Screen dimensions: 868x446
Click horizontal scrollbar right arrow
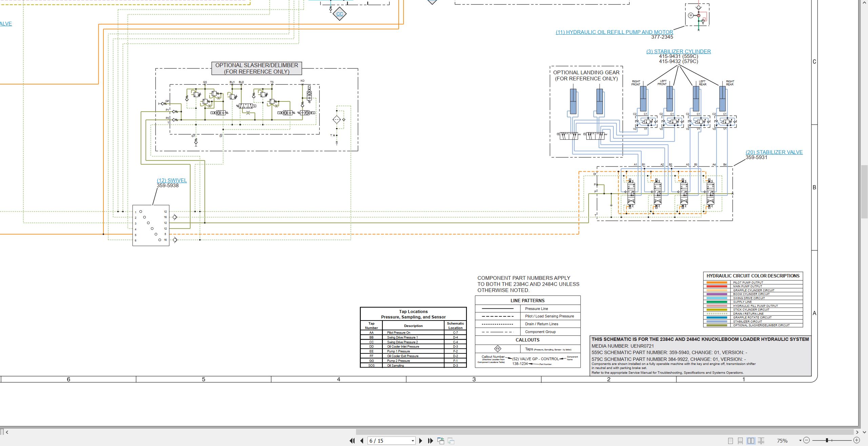(x=857, y=432)
